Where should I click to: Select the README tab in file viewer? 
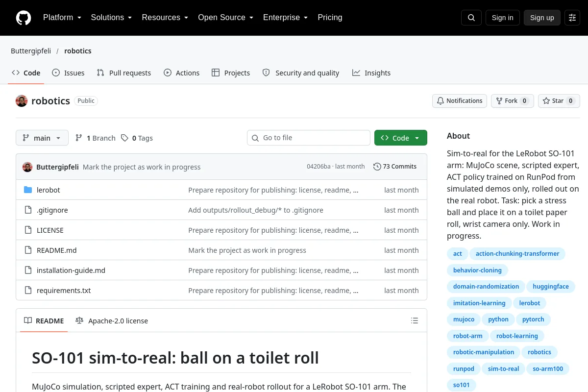pos(44,321)
